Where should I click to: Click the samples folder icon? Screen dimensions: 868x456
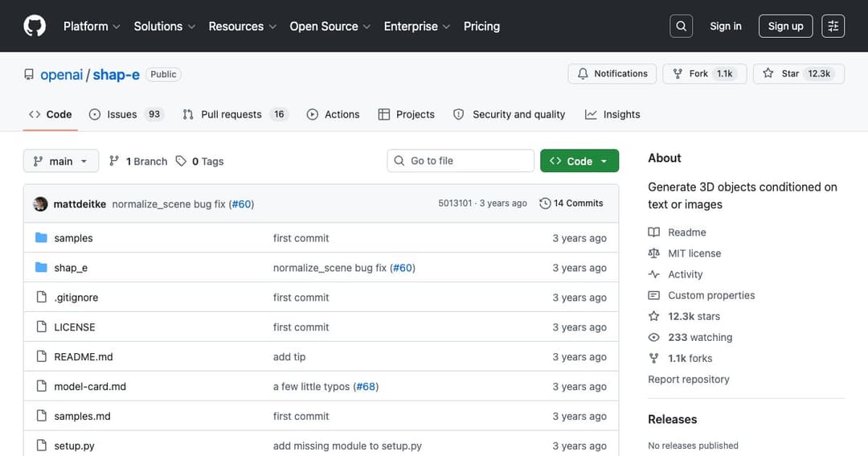tap(41, 238)
